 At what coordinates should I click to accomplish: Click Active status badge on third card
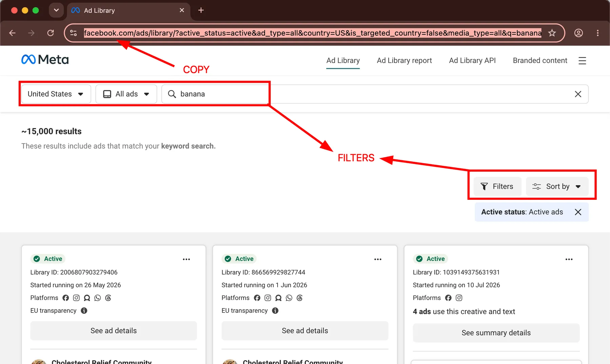[x=430, y=259]
